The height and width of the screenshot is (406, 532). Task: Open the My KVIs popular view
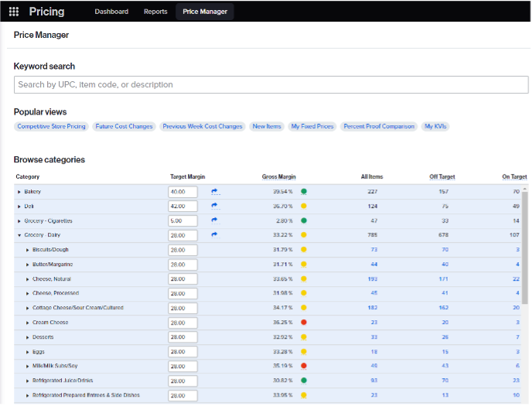click(436, 127)
